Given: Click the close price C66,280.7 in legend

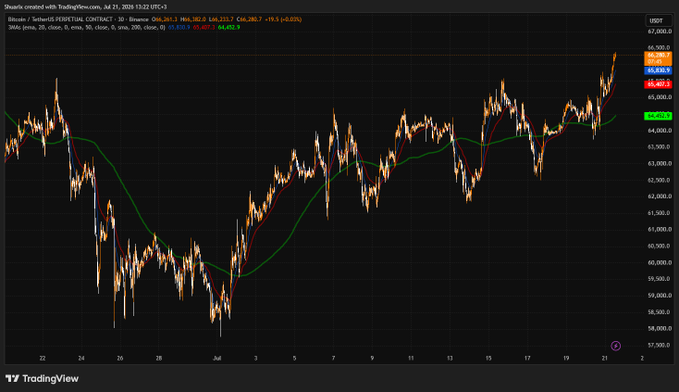Looking at the screenshot, I should (x=249, y=19).
